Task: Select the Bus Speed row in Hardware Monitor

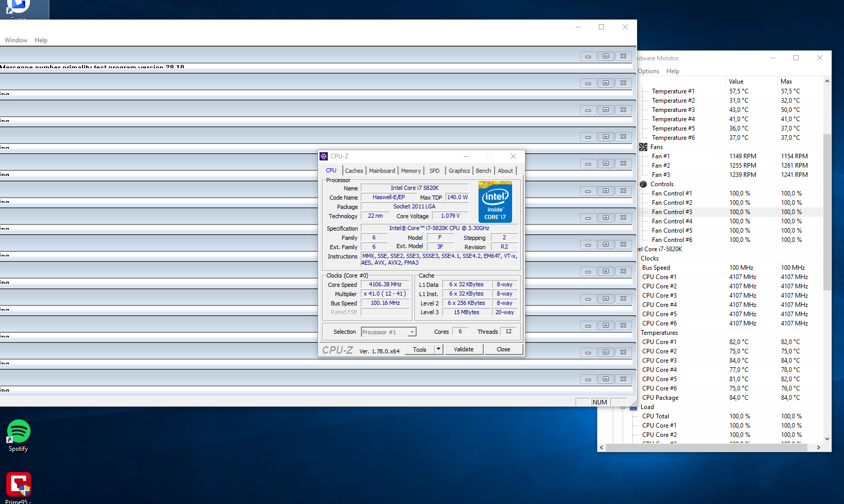Action: click(x=730, y=268)
